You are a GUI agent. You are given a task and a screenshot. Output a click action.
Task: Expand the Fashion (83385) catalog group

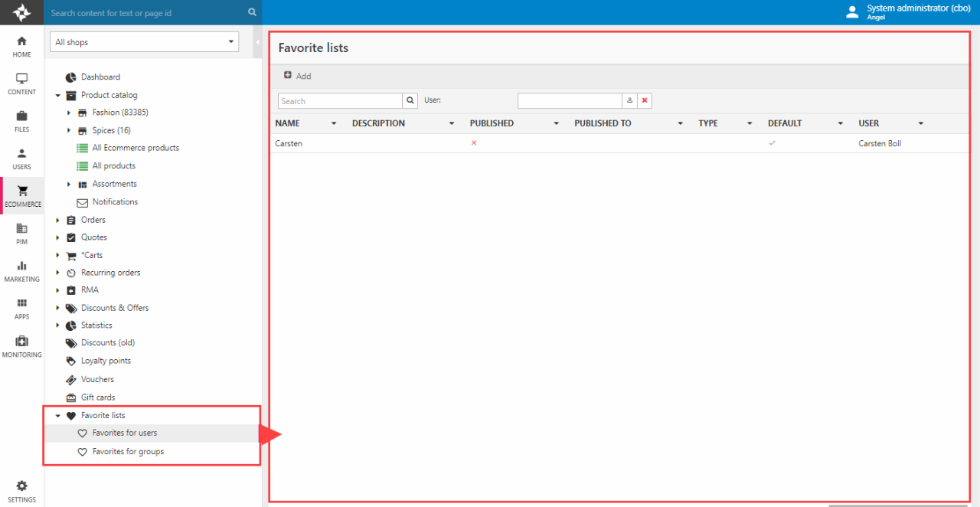click(x=69, y=113)
